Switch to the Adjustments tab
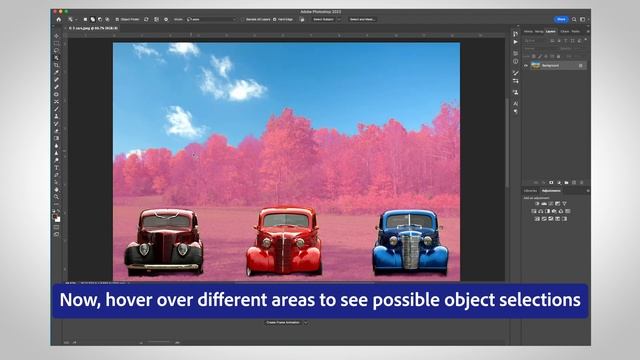 click(551, 191)
